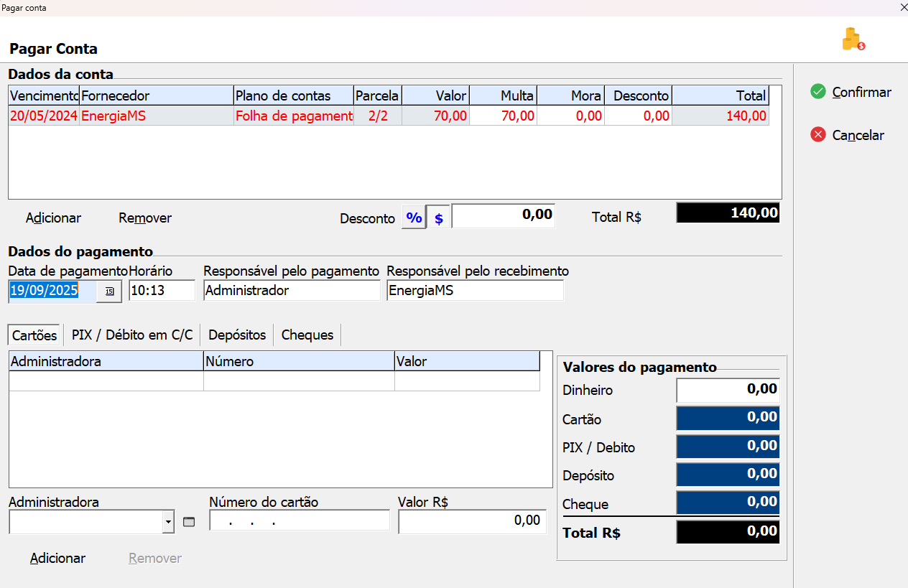Image resolution: width=908 pixels, height=588 pixels.
Task: Select the EnergiaMS supplier cell
Action: click(157, 116)
